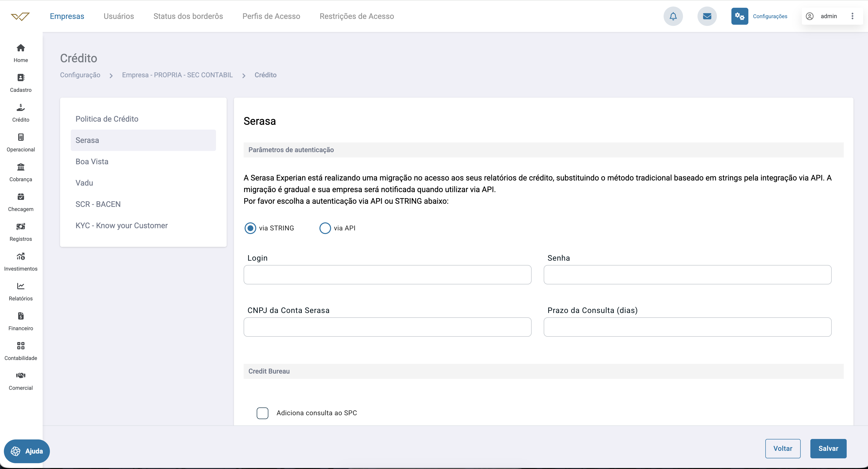The height and width of the screenshot is (469, 868).
Task: Open the Operacional calculator icon
Action: 21,137
